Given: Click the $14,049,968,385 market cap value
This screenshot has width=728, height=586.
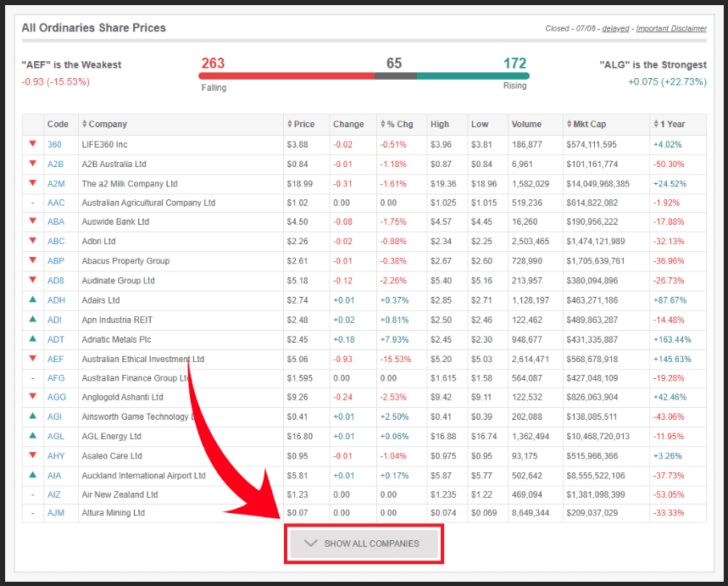Looking at the screenshot, I should click(598, 183).
